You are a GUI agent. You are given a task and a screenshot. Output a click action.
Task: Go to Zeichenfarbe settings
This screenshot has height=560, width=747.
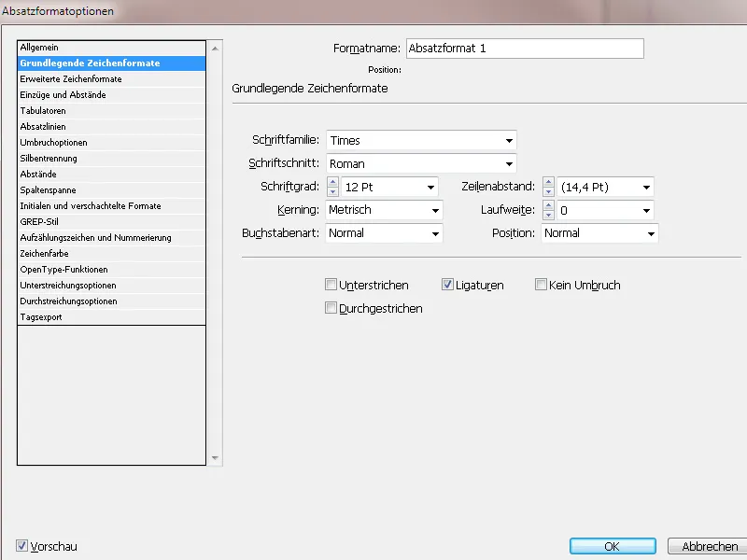(x=111, y=253)
